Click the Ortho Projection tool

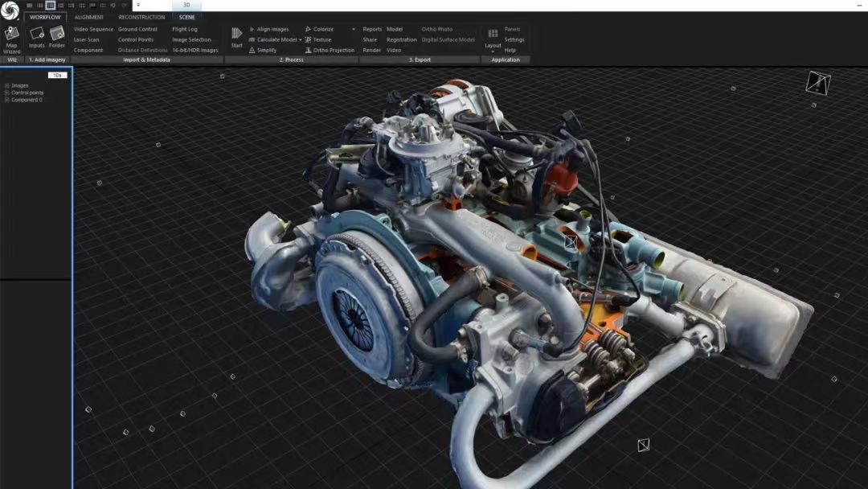tap(330, 51)
